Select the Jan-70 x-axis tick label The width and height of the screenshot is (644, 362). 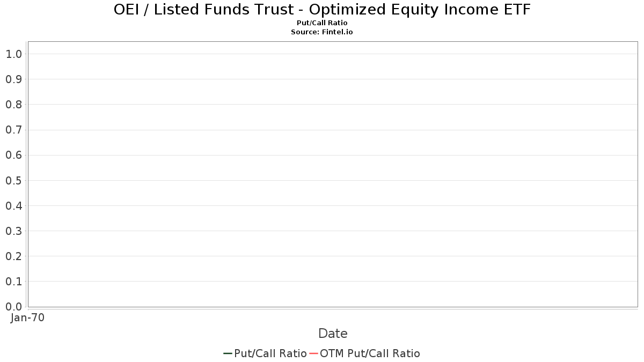click(27, 317)
